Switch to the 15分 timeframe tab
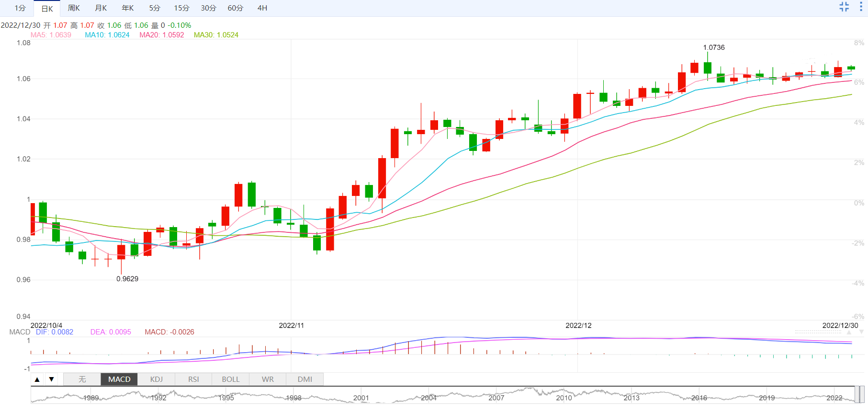Image resolution: width=868 pixels, height=413 pixels. click(181, 8)
